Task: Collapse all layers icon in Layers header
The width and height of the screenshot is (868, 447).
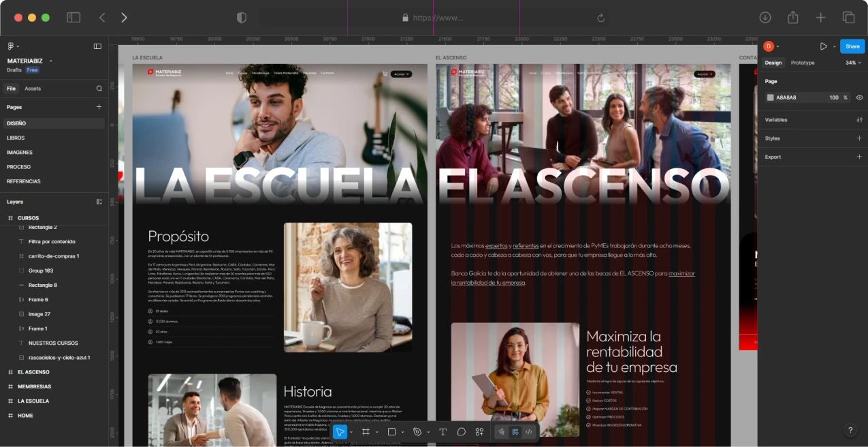Action: click(99, 202)
